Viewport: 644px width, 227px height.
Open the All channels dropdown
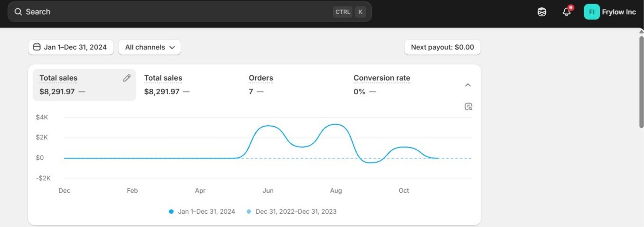coord(149,47)
